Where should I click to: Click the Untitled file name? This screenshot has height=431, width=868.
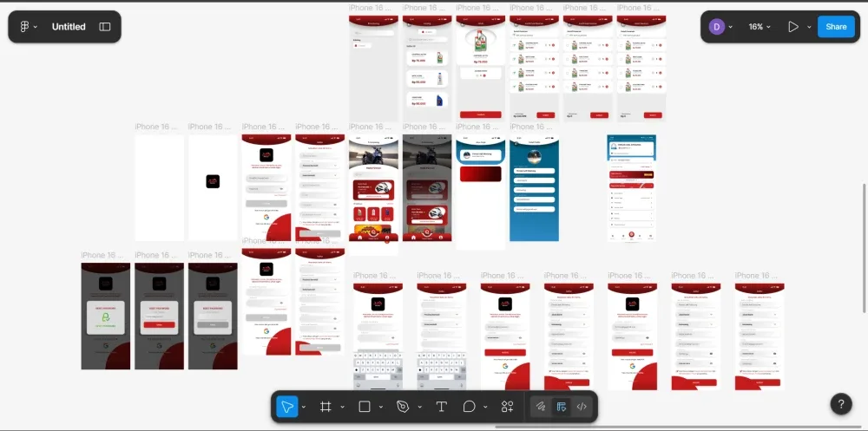click(x=69, y=27)
